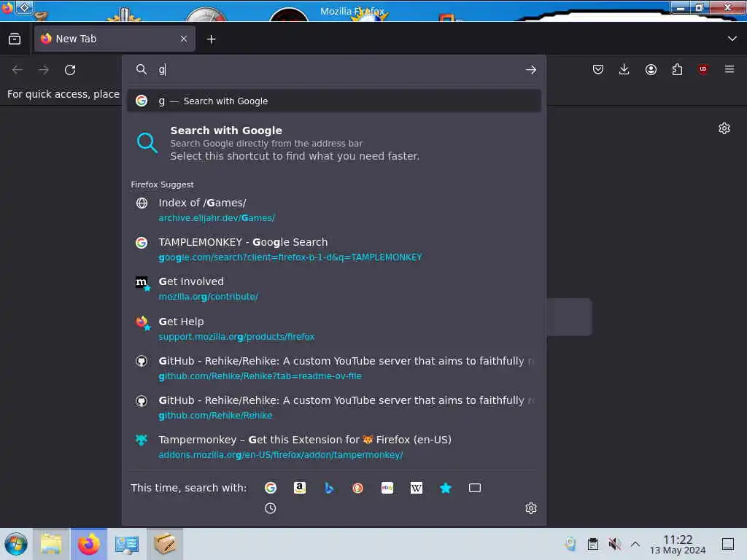The image size is (747, 560).
Task: Open the Get Help suggestion
Action: pyautogui.click(x=334, y=329)
